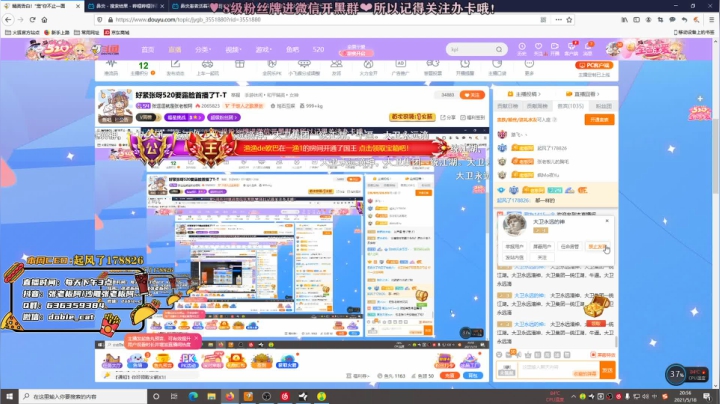Screen dimensions: 720x404
Task: Click the Windows taskbar search box
Action: pyautogui.click(x=83, y=396)
